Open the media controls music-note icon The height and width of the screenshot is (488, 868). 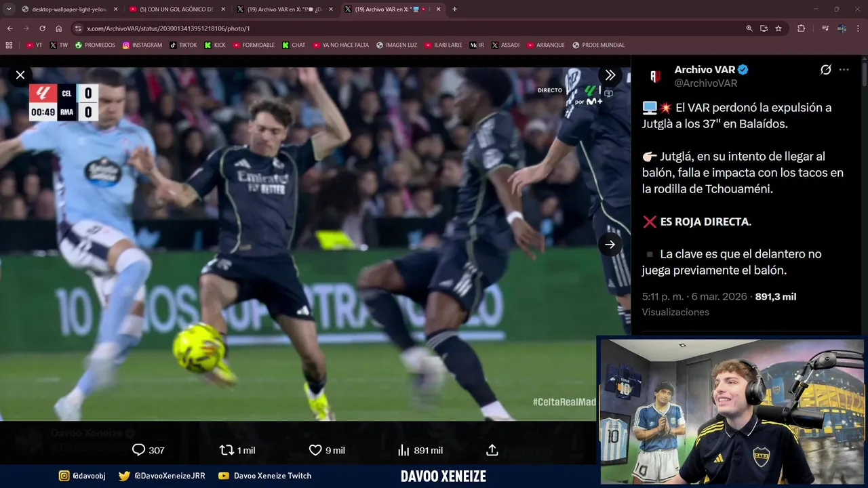pos(825,28)
